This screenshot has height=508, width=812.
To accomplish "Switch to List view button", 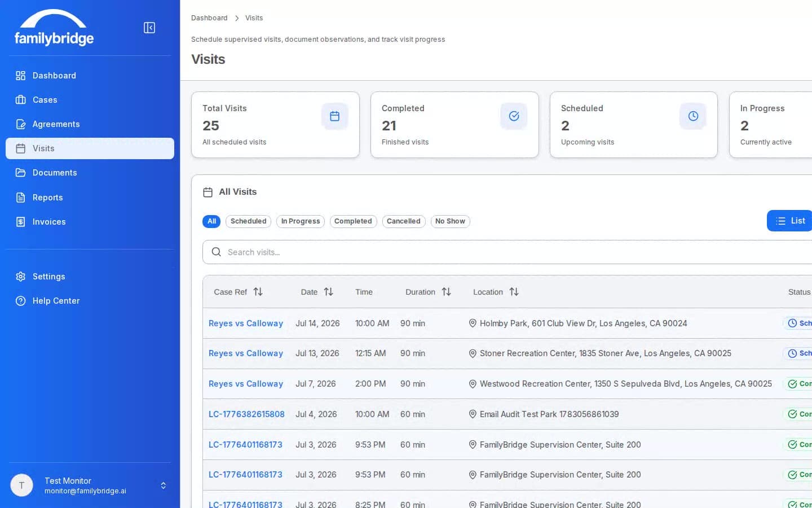I will tap(790, 221).
